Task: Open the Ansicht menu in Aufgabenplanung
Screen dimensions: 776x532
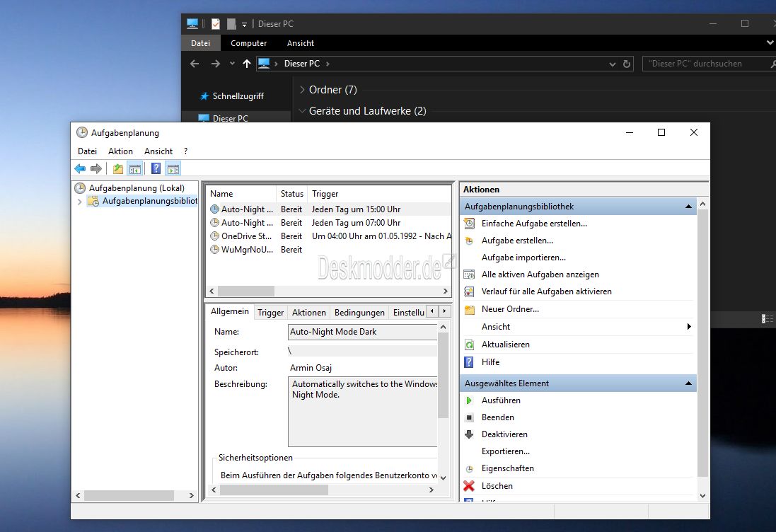Action: (158, 151)
